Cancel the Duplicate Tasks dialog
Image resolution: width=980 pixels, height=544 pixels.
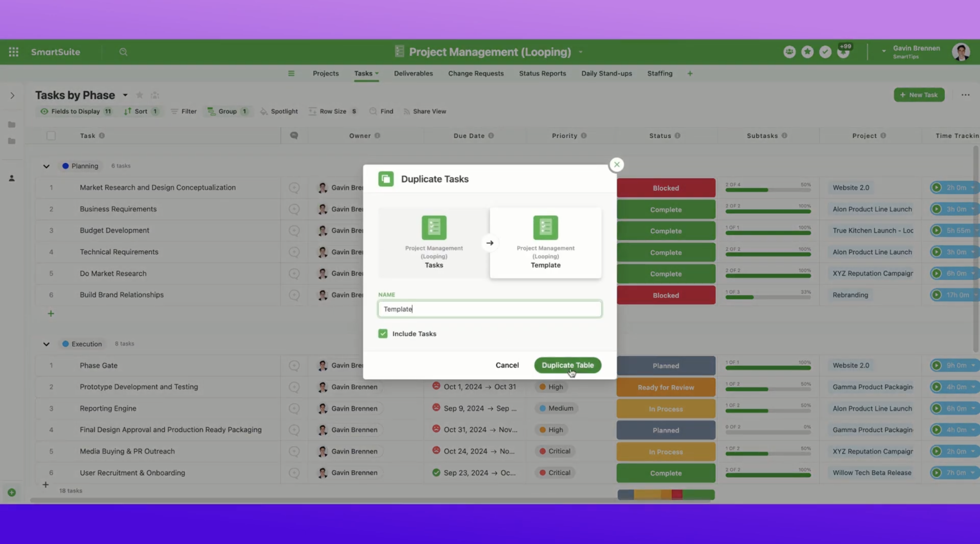pos(507,365)
